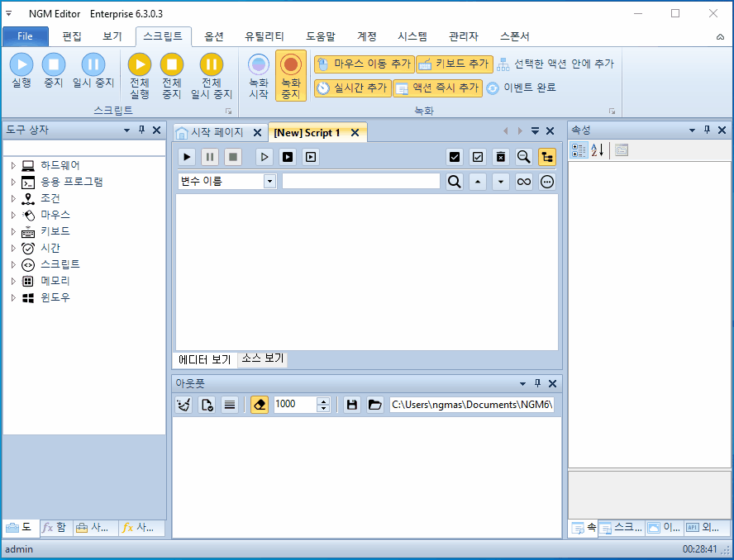Click the yellow 전체 일시 중지 button

pyautogui.click(x=211, y=76)
